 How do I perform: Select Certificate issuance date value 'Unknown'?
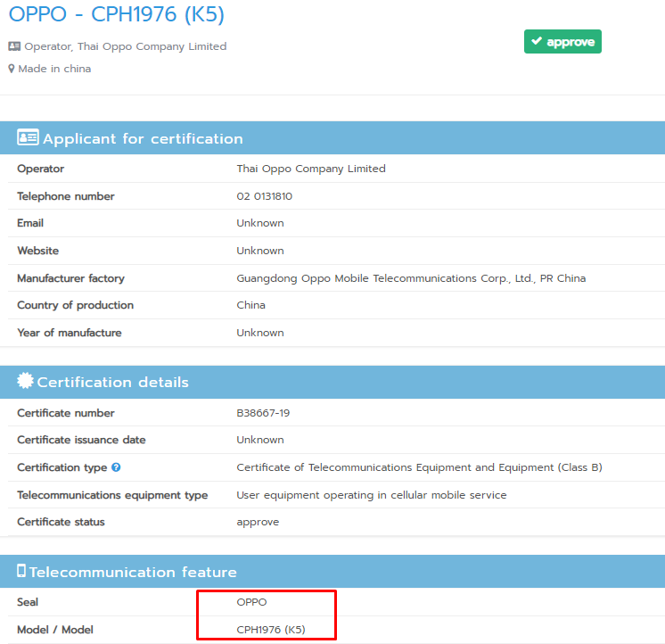click(x=260, y=440)
